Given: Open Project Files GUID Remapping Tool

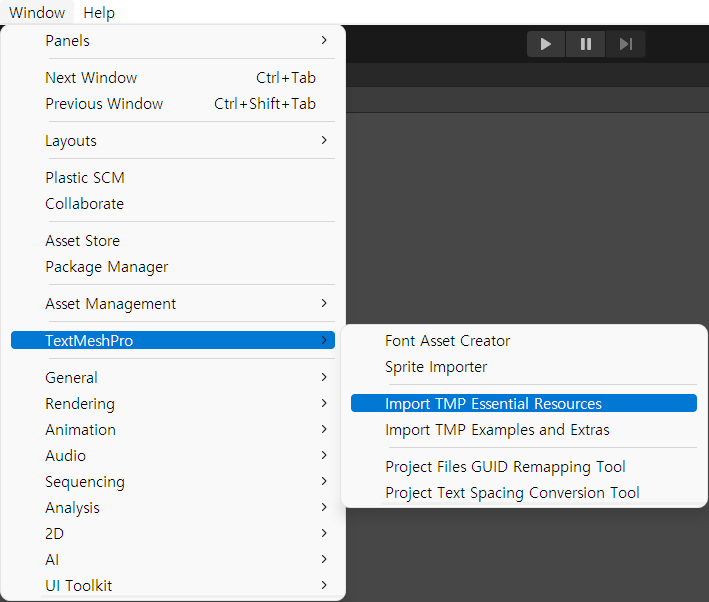Looking at the screenshot, I should (524, 466).
